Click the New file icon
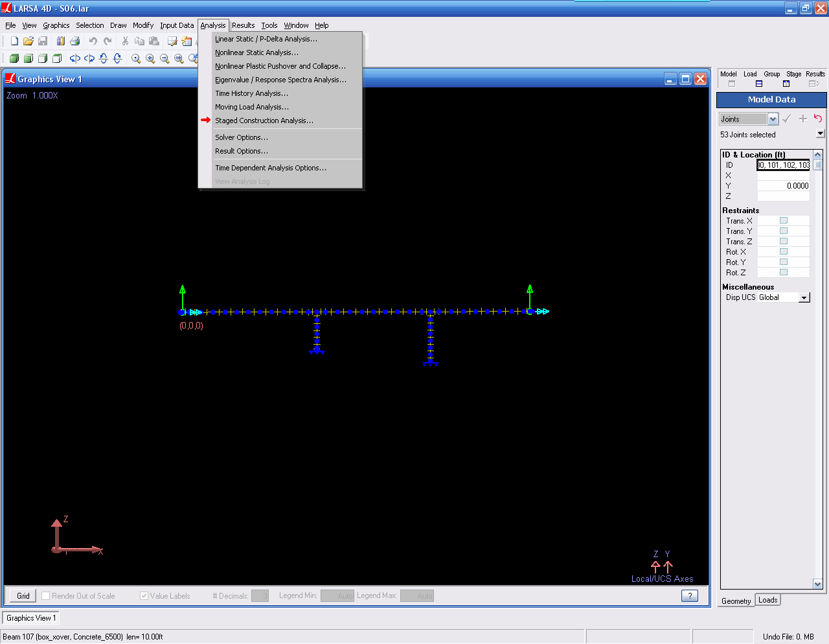829x644 pixels. click(x=14, y=41)
